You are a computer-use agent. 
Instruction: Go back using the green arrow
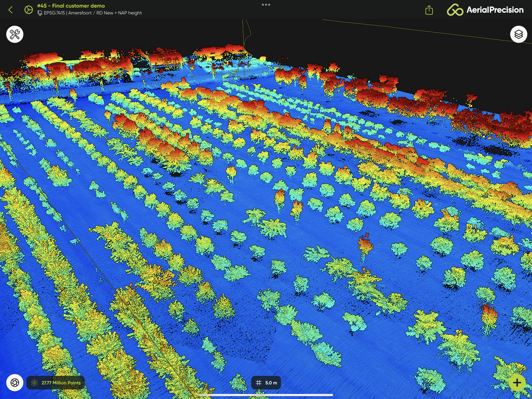click(x=10, y=10)
